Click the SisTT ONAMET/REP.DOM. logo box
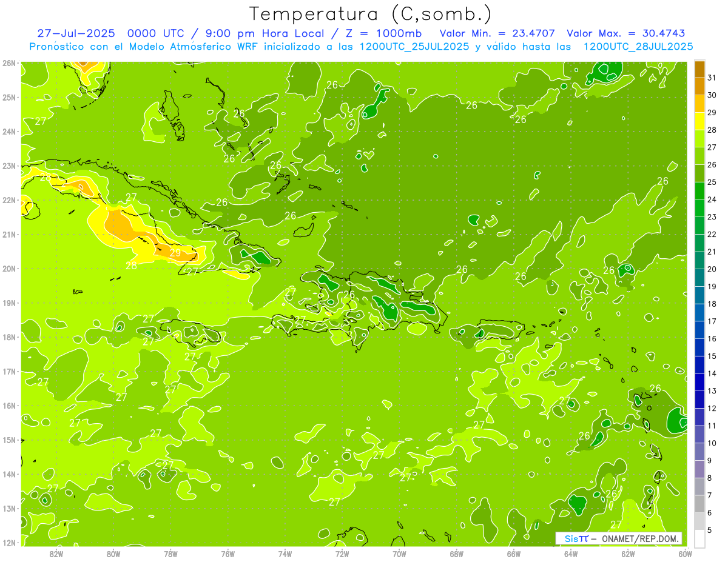 [619, 538]
